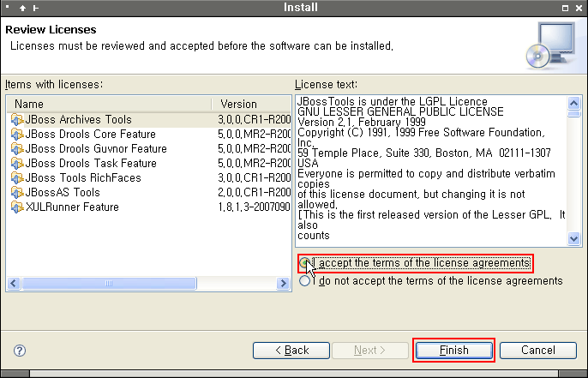Select the JBossAS Tools row

(x=149, y=192)
